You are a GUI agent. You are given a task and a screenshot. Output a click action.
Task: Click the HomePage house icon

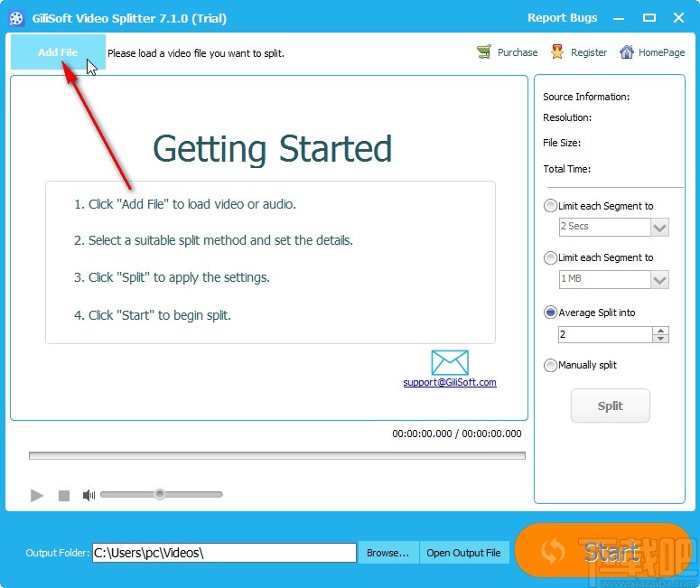coord(627,52)
